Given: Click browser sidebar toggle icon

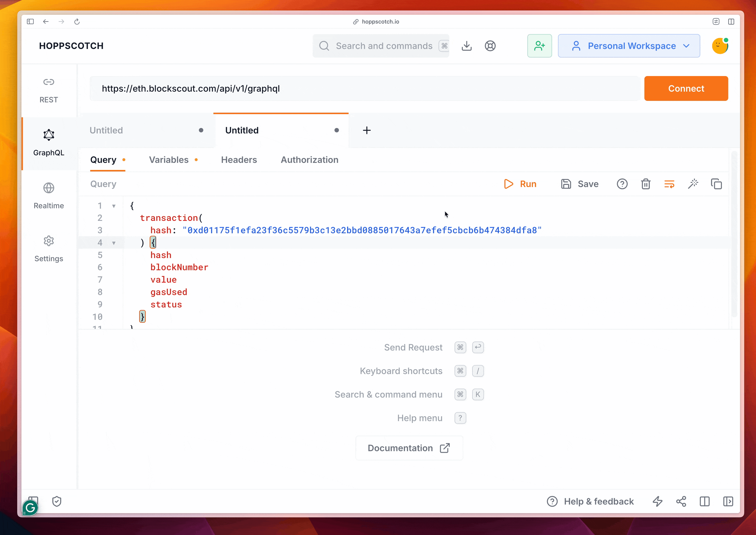Looking at the screenshot, I should (x=30, y=21).
